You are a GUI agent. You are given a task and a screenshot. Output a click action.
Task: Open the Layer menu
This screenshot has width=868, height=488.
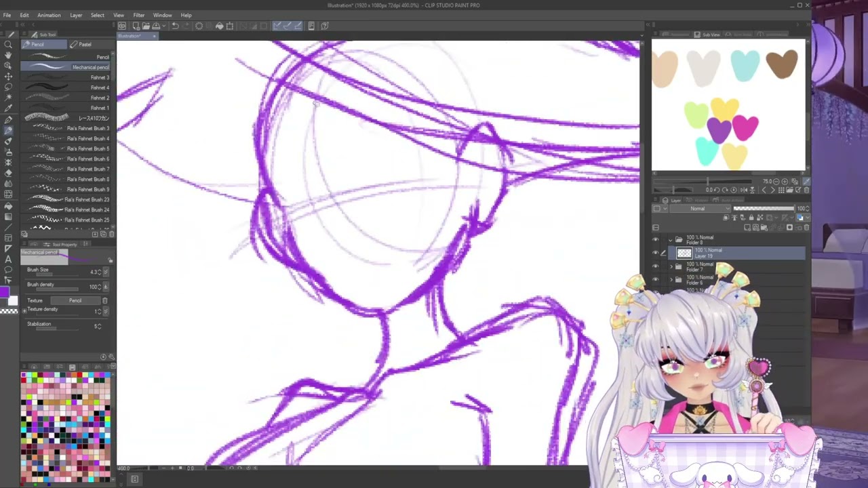coord(76,15)
